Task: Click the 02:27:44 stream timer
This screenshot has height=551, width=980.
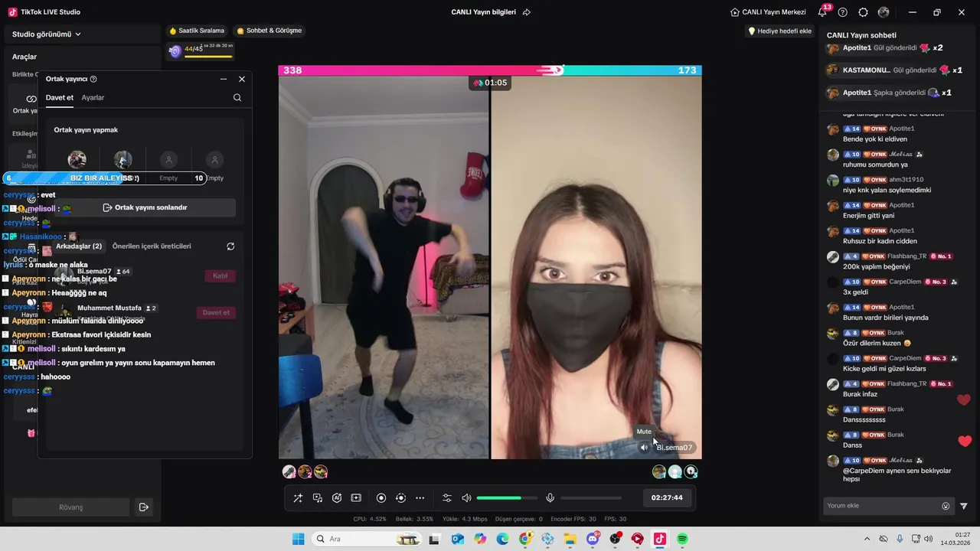Action: [667, 497]
